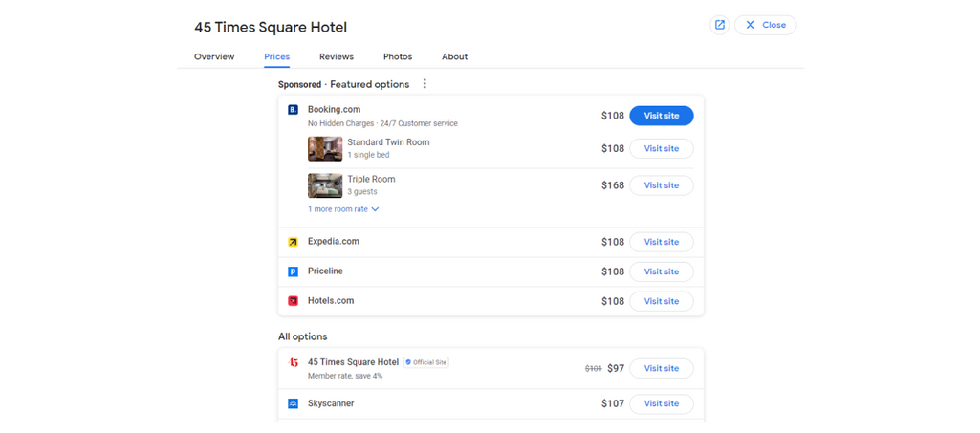Visit site for Standard Twin Room

pos(662,149)
